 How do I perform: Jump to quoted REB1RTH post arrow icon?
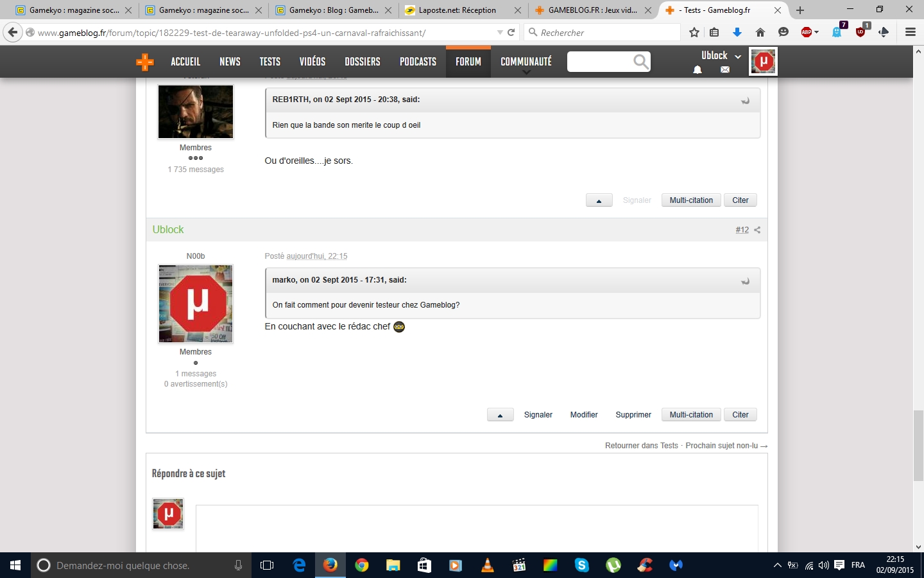click(x=745, y=101)
